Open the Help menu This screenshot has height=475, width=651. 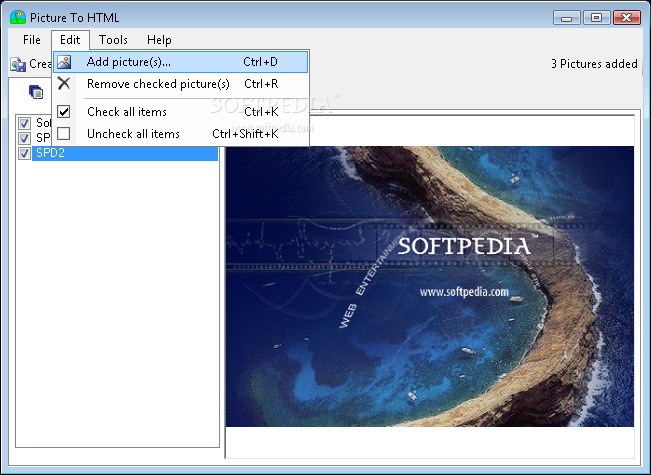click(x=159, y=40)
